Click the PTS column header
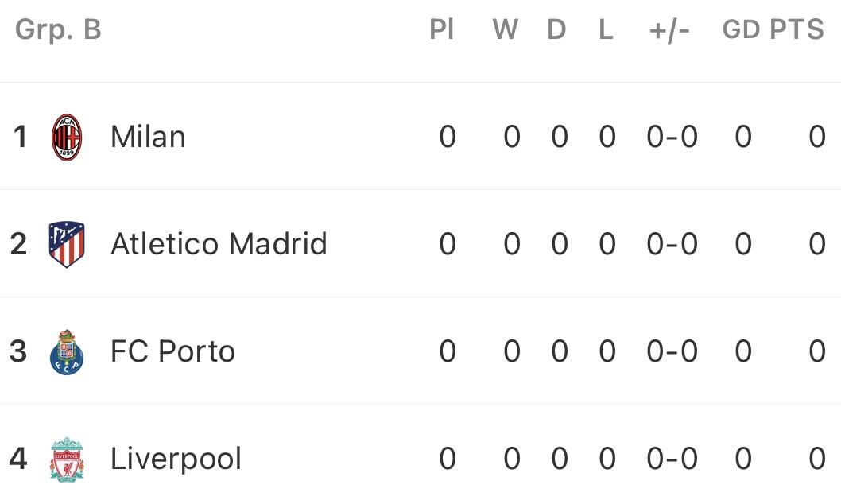Screen dimensions: 841x504 pos(796,29)
